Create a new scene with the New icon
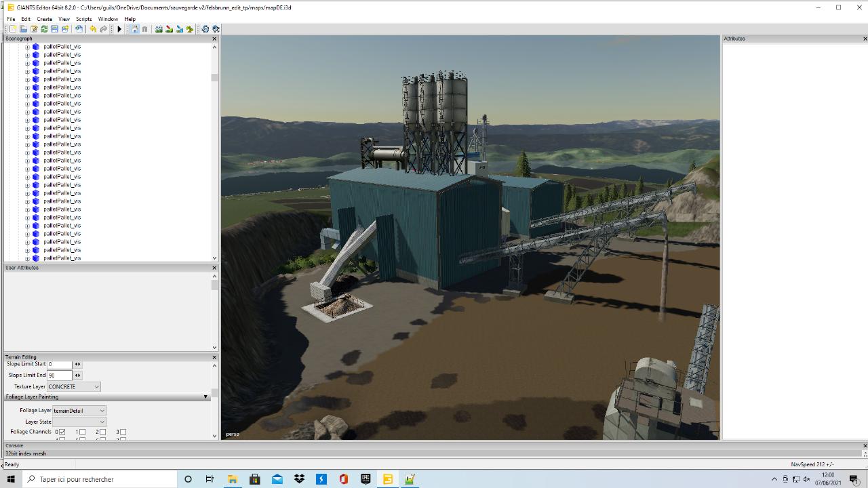The width and height of the screenshot is (868, 488). (13, 29)
